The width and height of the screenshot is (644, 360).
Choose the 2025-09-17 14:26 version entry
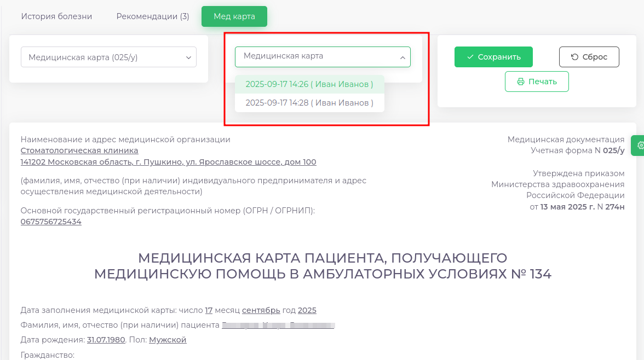tap(309, 84)
